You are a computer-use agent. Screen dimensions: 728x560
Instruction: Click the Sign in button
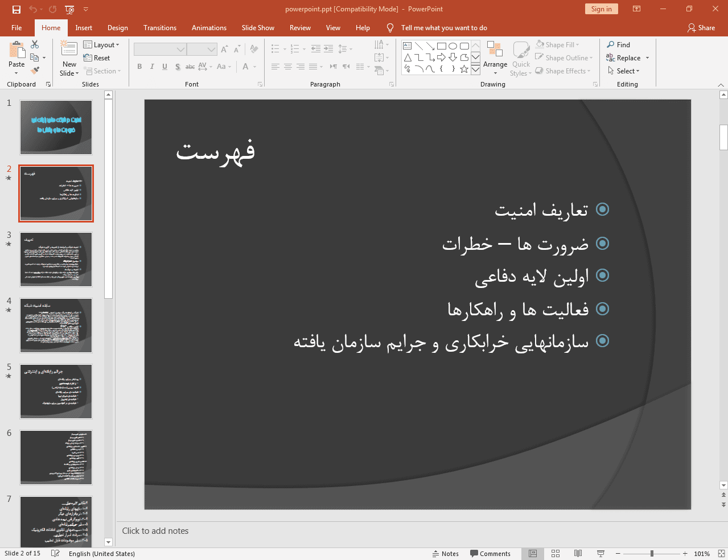601,9
